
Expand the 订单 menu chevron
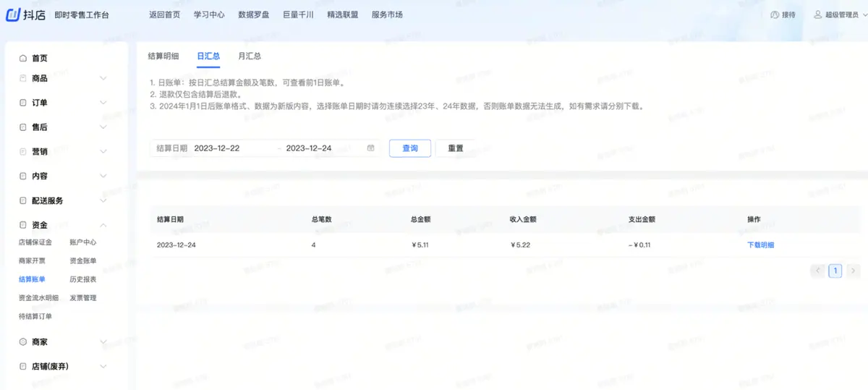pyautogui.click(x=103, y=103)
